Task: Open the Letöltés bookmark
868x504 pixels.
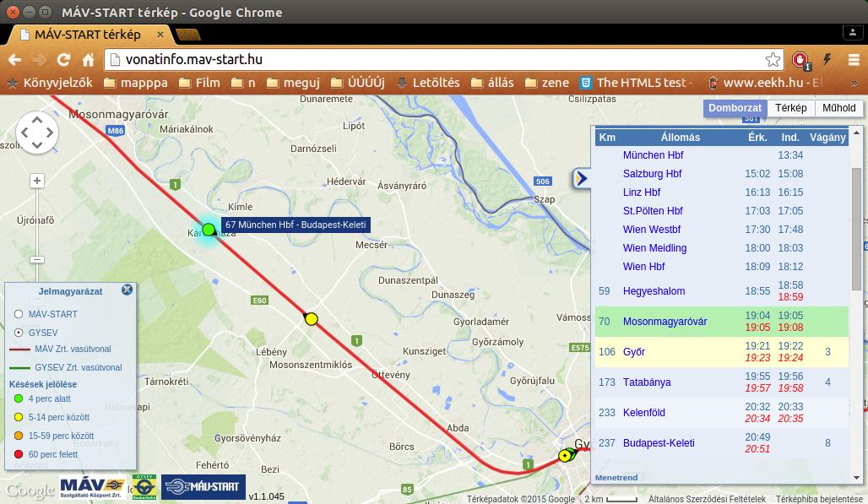Action: point(428,83)
